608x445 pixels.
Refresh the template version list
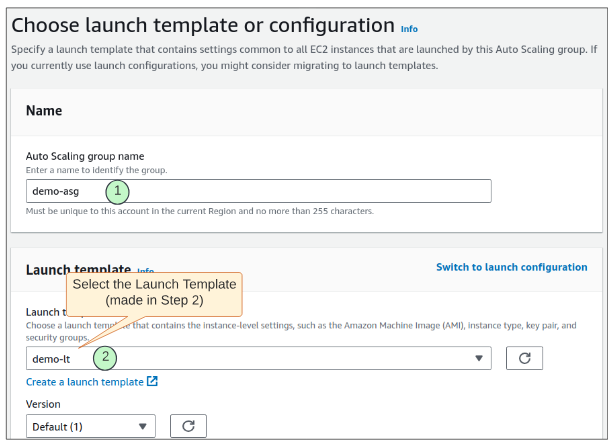click(x=188, y=426)
